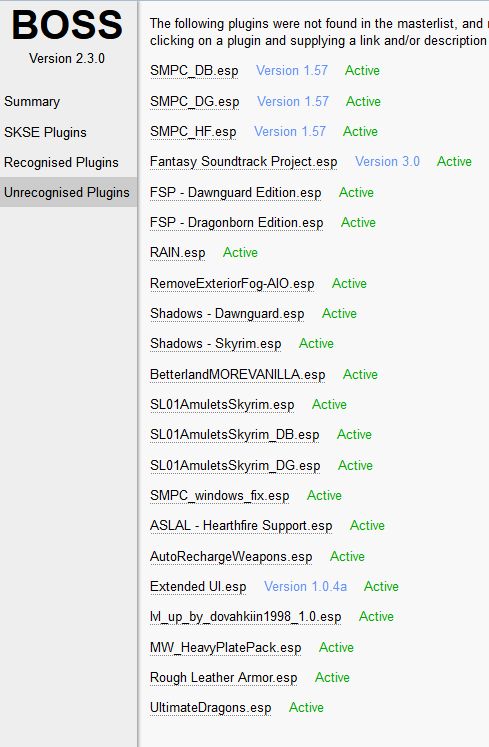489x747 pixels.
Task: Click Version 1.0.4a of Extended UI
Action: pos(306,586)
